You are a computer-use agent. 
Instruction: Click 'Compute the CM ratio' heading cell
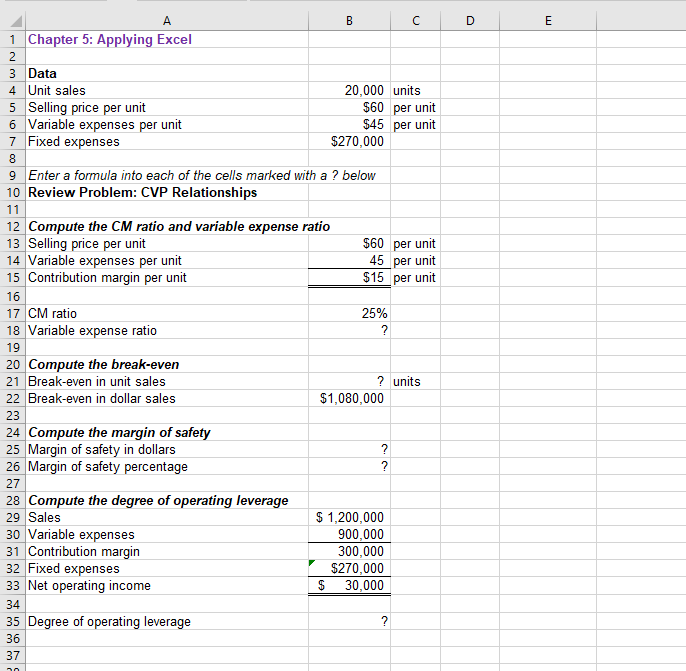coord(179,227)
